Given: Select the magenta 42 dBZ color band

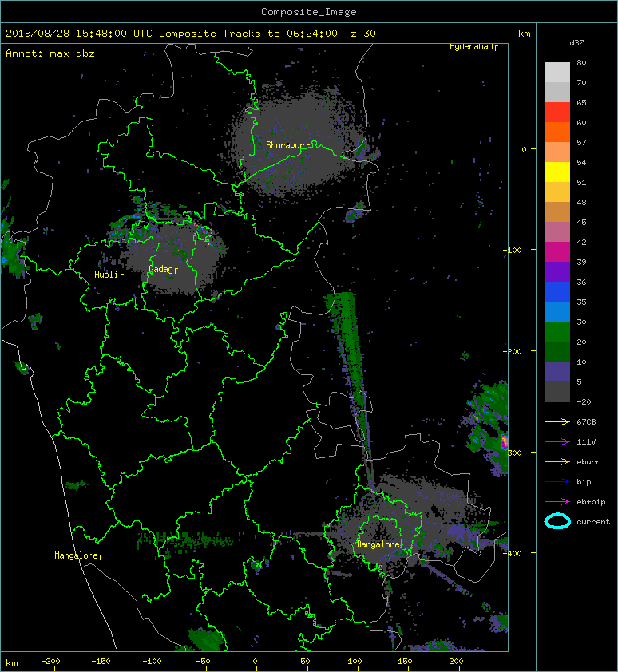Looking at the screenshot, I should [557, 251].
